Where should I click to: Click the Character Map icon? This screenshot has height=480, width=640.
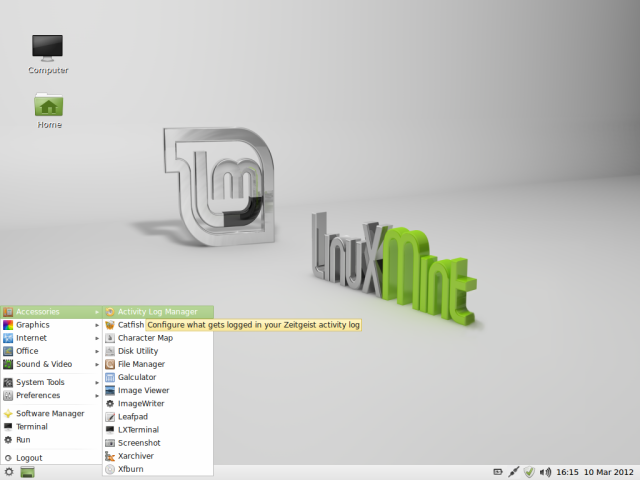[x=110, y=338]
